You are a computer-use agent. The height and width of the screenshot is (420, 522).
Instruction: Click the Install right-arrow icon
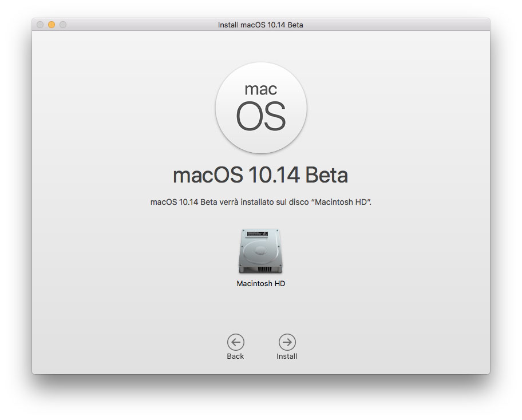pos(287,342)
